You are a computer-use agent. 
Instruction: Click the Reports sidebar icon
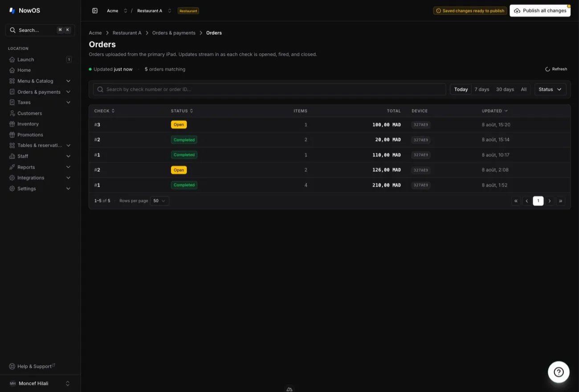click(12, 167)
